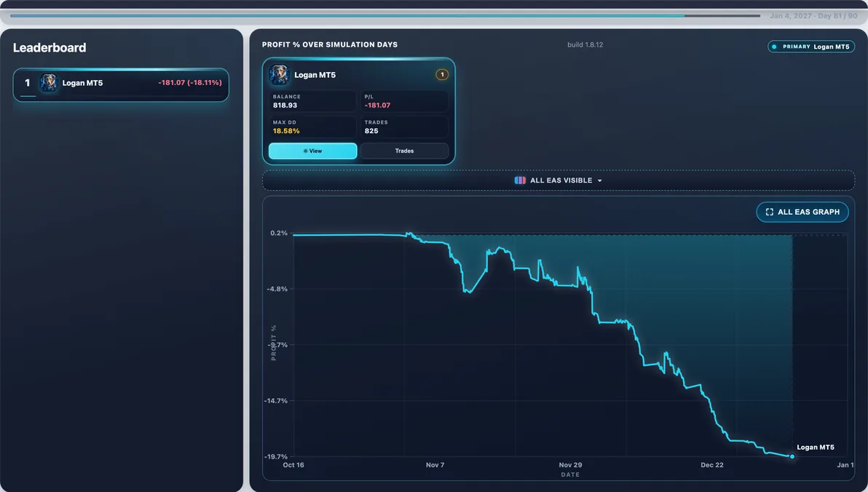Click '-181.07 (-18.11%)' in leaderboard
Viewport: 868px width, 492px height.
point(190,82)
